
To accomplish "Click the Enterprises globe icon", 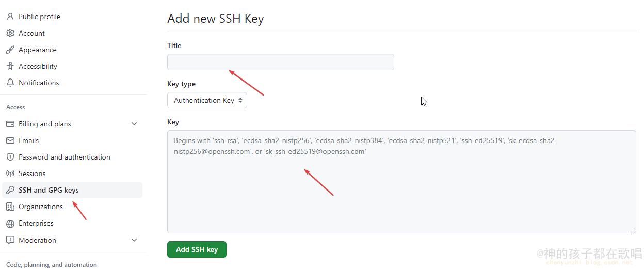I will (x=10, y=224).
